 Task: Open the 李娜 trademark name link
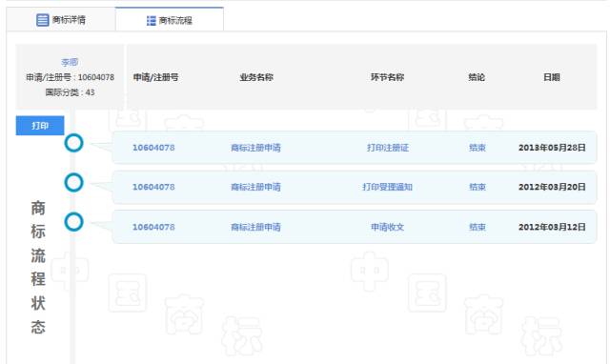(x=70, y=62)
